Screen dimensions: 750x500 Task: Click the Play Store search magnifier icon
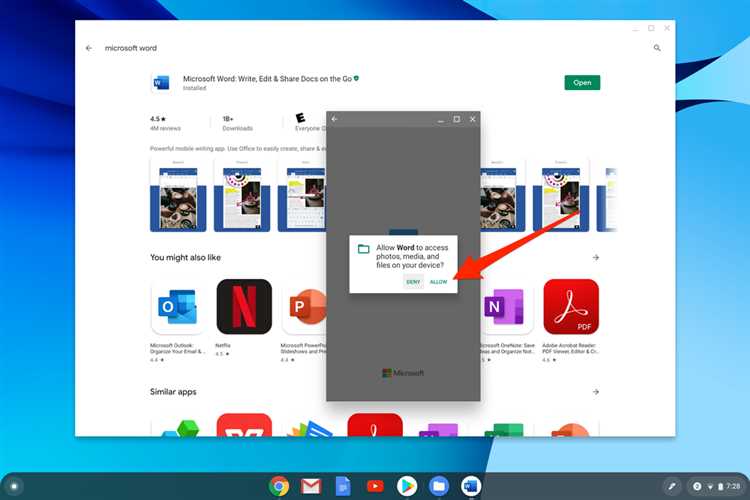pyautogui.click(x=657, y=48)
